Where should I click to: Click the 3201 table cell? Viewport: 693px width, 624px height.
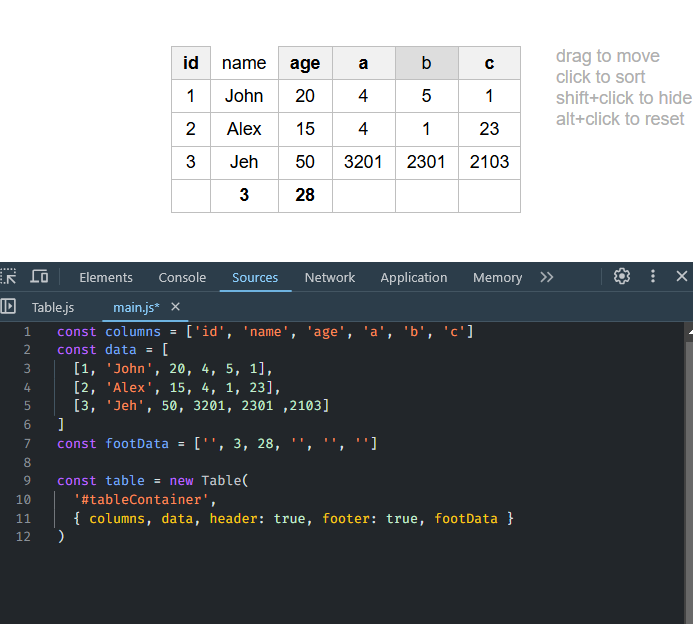[x=364, y=162]
